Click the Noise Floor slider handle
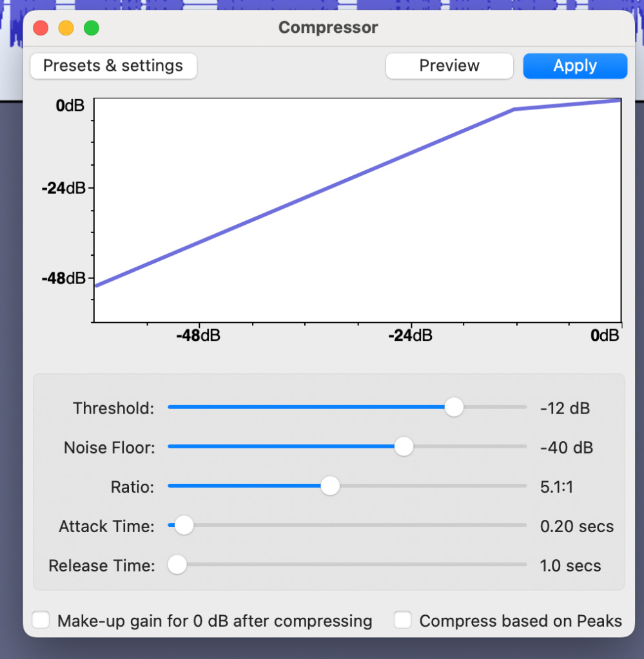 (404, 446)
